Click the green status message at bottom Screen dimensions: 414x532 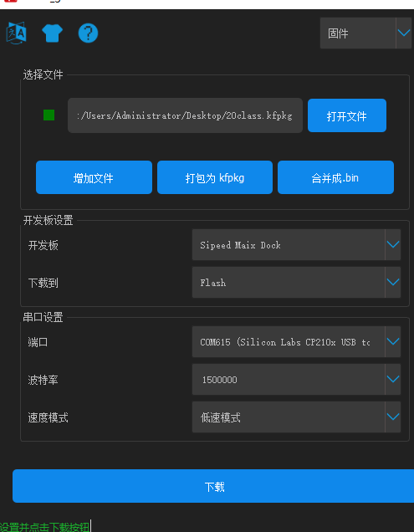pos(45,527)
